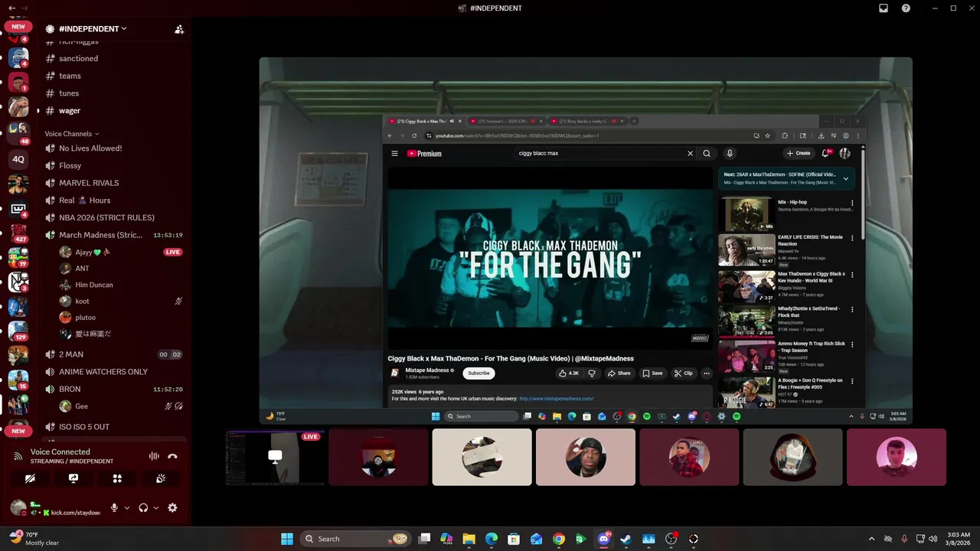The width and height of the screenshot is (980, 551).
Task: Open server icon with 129 badge
Action: click(18, 331)
